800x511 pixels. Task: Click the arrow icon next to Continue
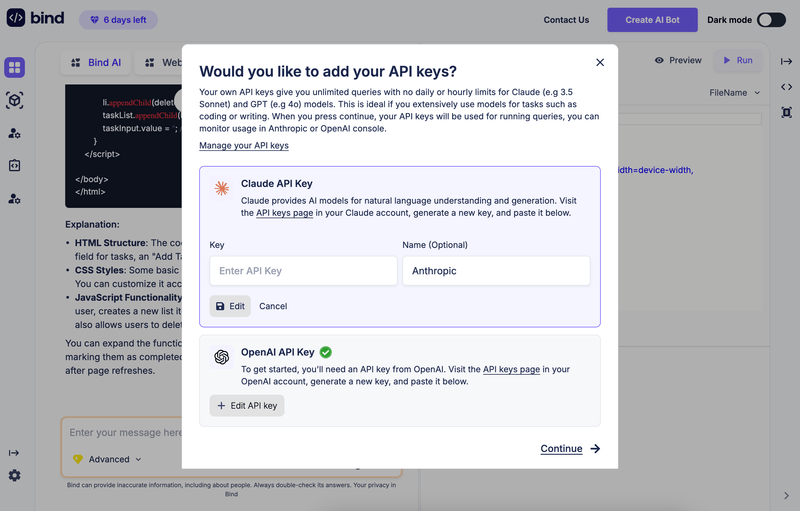pyautogui.click(x=595, y=449)
